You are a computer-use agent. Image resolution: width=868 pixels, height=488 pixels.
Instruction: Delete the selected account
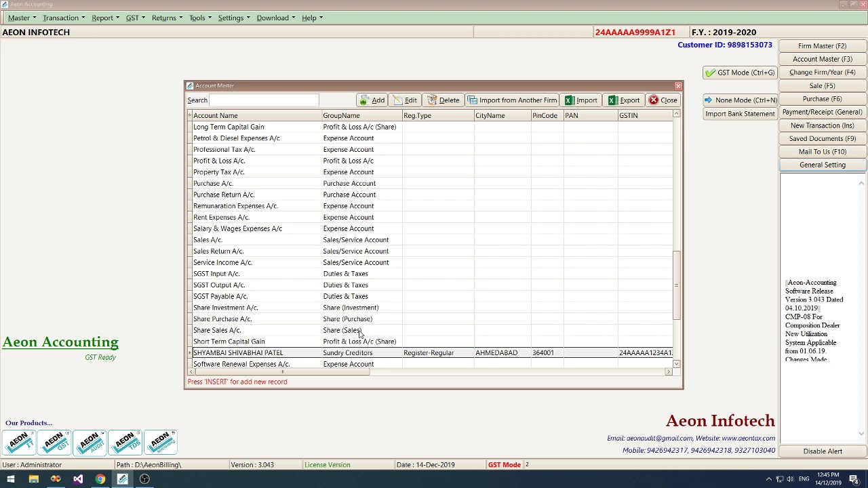point(443,100)
